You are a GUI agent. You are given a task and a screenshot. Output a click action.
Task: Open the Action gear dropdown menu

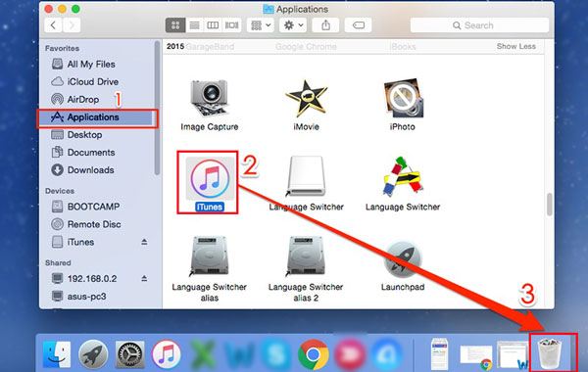(x=293, y=25)
